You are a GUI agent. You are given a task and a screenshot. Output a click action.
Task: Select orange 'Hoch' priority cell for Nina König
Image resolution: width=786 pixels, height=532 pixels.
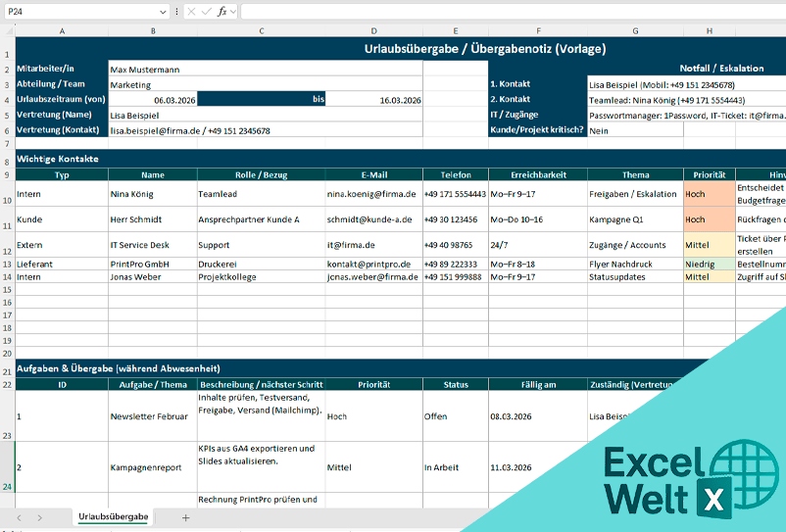tap(709, 194)
